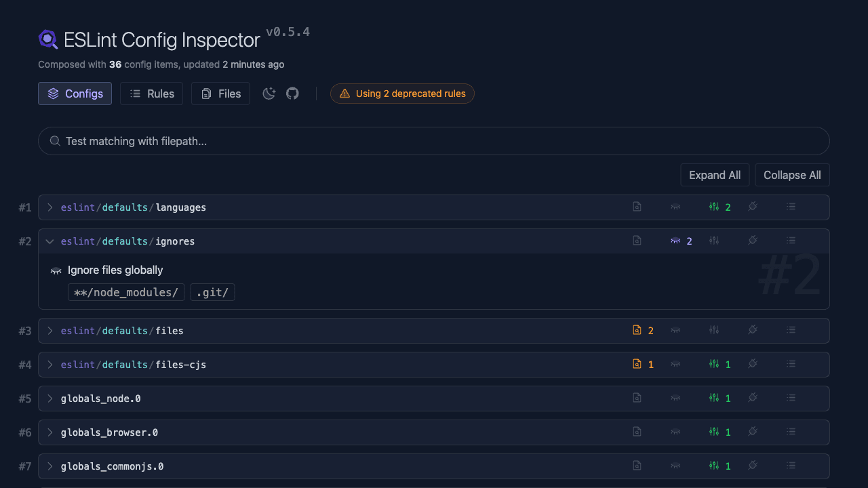Click the .git/ ignore pattern badge
868x488 pixels.
[212, 292]
